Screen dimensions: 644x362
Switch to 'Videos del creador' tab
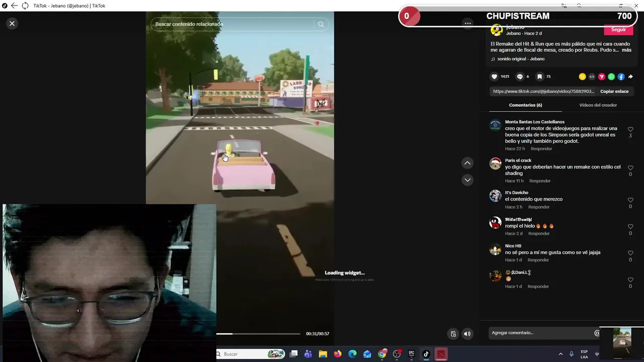(x=598, y=105)
